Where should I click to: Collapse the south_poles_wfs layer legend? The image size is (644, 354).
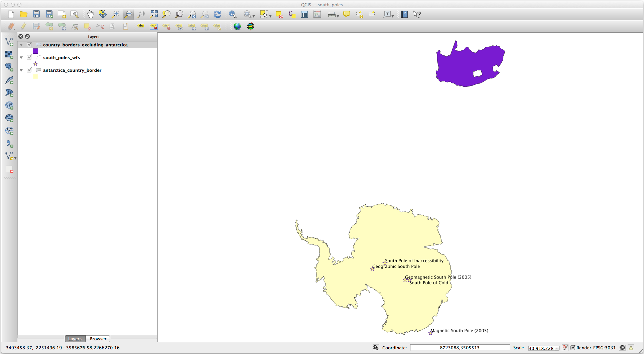[21, 57]
